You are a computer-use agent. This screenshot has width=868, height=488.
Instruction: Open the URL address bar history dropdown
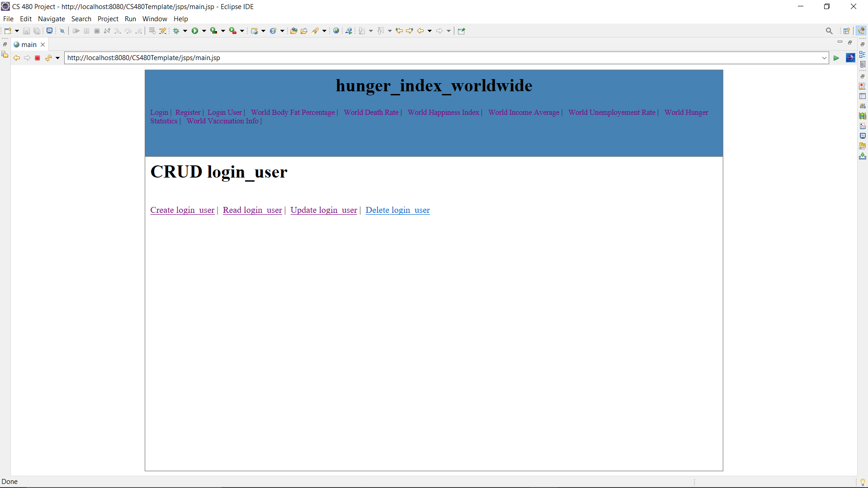(824, 58)
